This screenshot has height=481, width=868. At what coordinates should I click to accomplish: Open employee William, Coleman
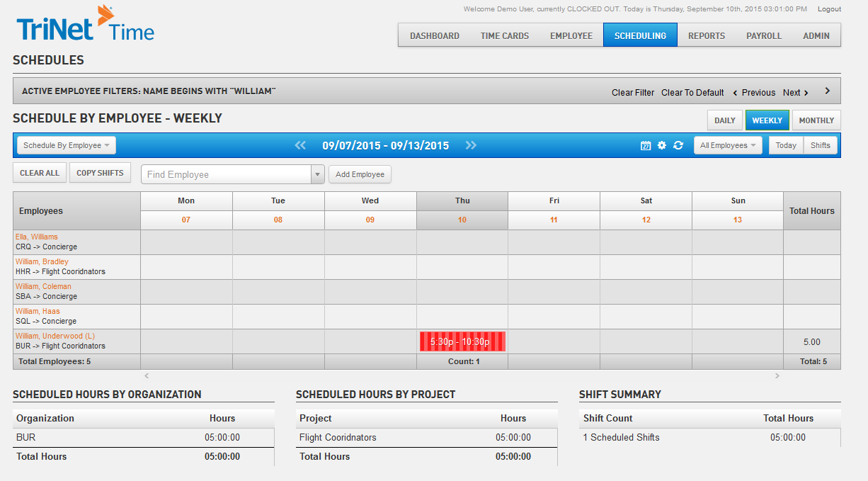tap(43, 286)
